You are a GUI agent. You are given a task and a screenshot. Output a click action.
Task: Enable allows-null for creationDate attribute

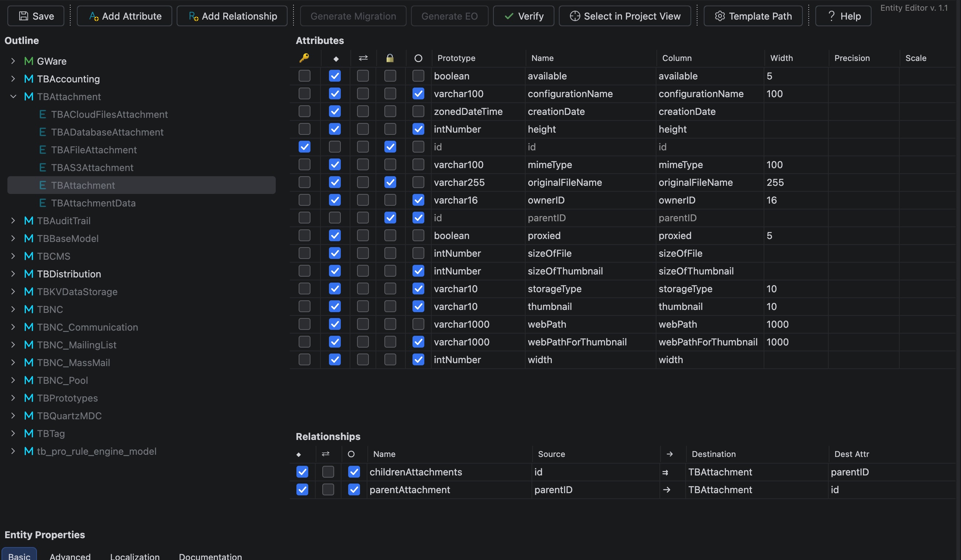click(x=418, y=111)
